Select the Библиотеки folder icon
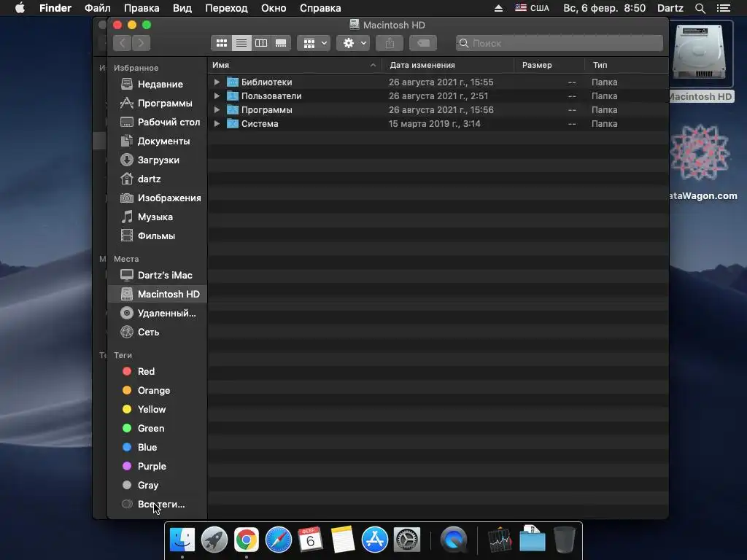747x560 pixels. pyautogui.click(x=233, y=82)
